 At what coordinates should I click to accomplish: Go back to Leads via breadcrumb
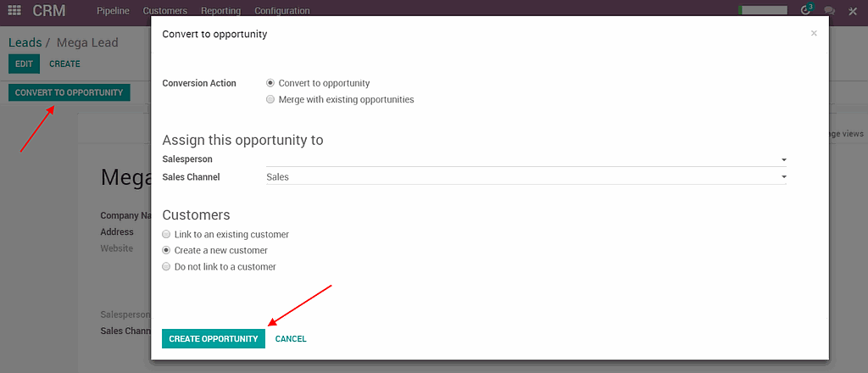tap(25, 42)
